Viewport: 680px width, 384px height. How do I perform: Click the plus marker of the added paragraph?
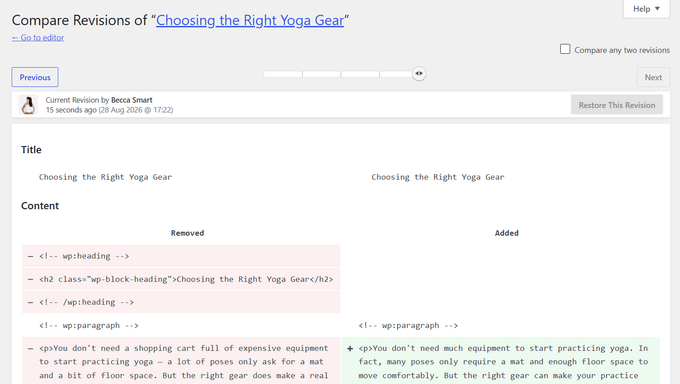pyautogui.click(x=350, y=348)
